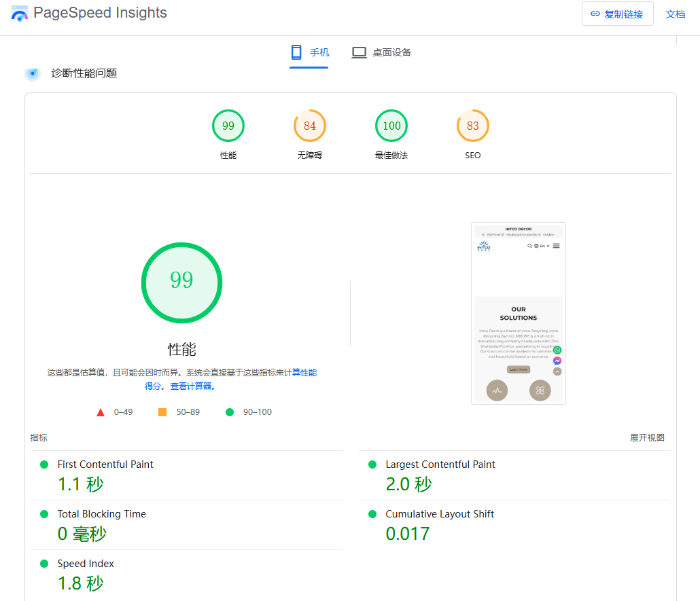Image resolution: width=700 pixels, height=601 pixels.
Task: Click the green dot beside Total Blocking Time
Action: (44, 514)
